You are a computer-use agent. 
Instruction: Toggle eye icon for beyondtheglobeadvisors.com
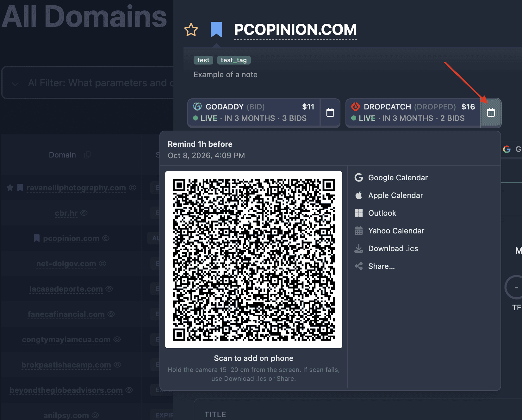[129, 390]
